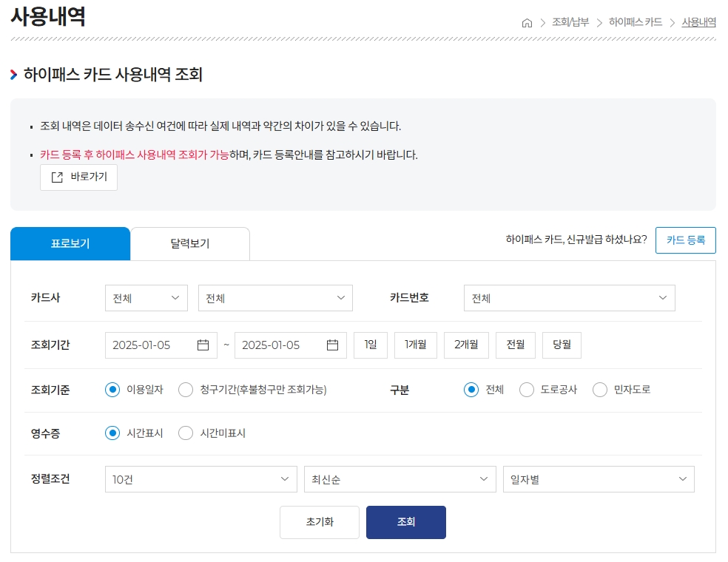The width and height of the screenshot is (728, 562).
Task: Select 시간미표시 for the receipt option
Action: (x=186, y=433)
